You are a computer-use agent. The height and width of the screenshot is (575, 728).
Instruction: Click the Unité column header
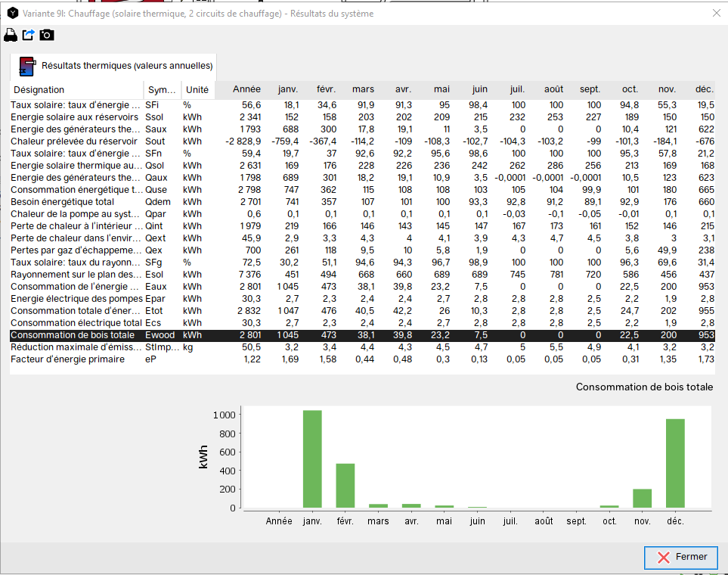197,90
